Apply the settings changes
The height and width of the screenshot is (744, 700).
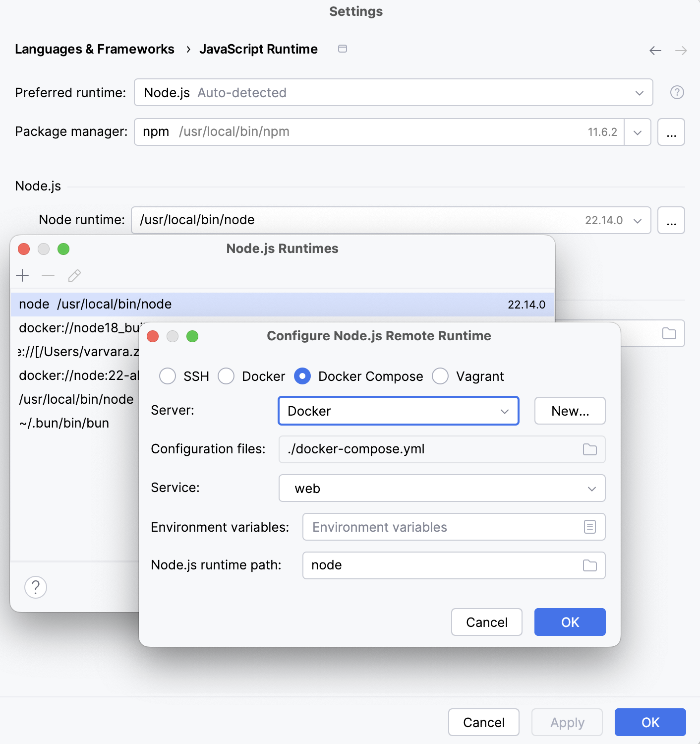(x=566, y=722)
